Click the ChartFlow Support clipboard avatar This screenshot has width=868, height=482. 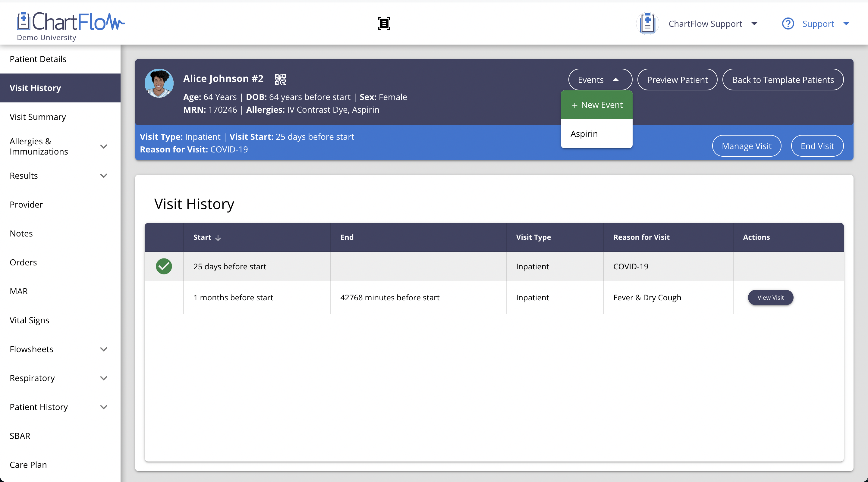(x=647, y=23)
